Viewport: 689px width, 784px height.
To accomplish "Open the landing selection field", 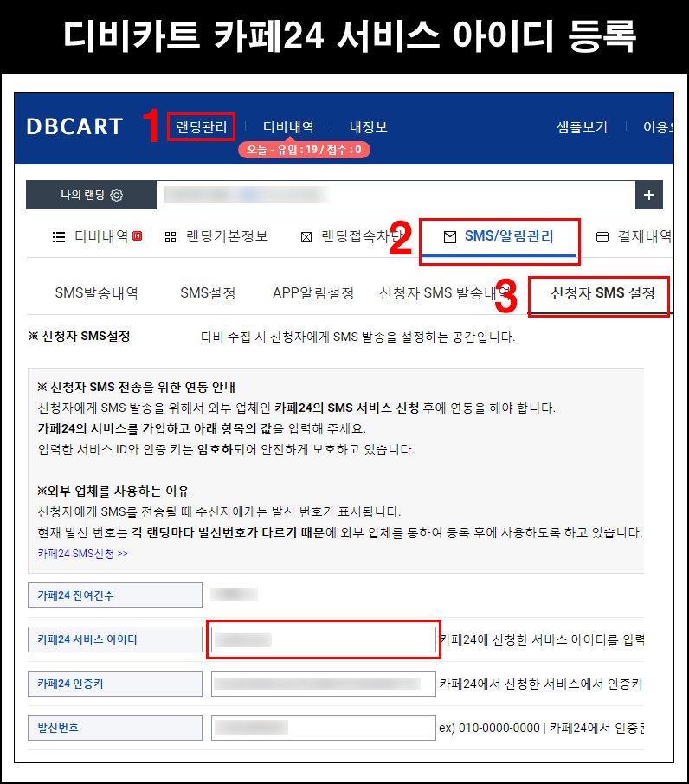I will 396,195.
